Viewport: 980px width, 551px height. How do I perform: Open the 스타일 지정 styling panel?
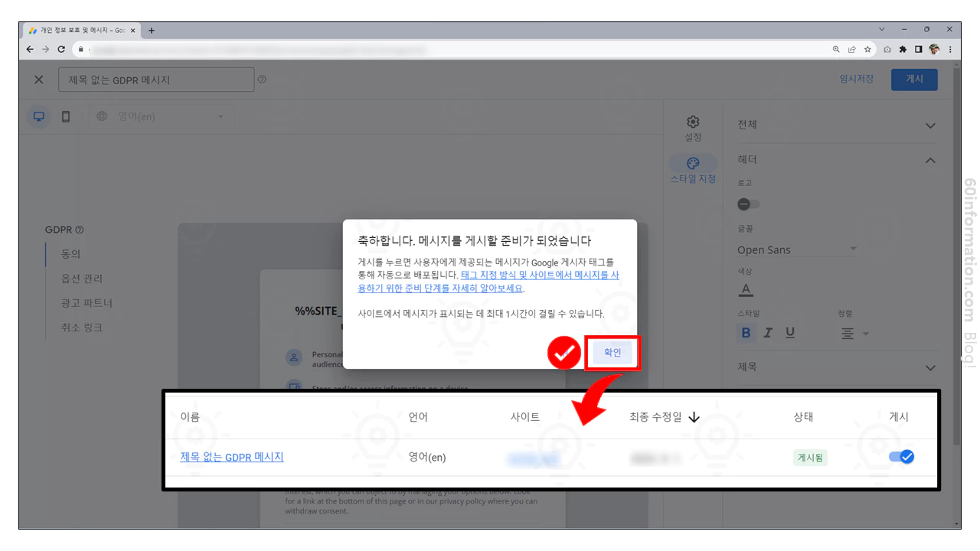click(x=693, y=165)
